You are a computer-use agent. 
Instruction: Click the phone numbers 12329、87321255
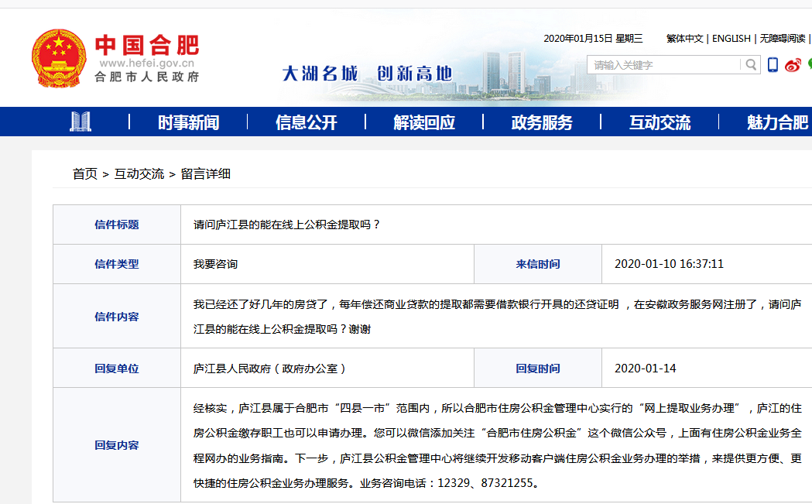tap(485, 483)
